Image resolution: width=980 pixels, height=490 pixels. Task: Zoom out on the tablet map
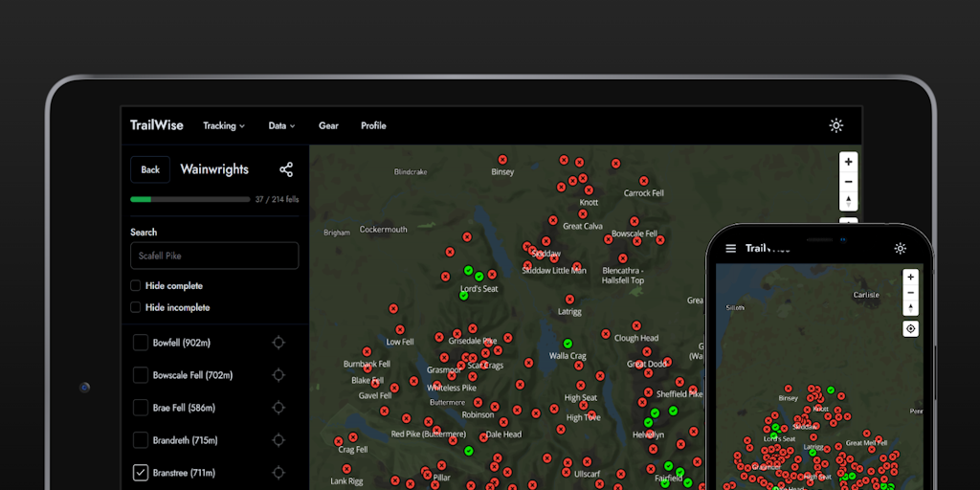point(848,181)
